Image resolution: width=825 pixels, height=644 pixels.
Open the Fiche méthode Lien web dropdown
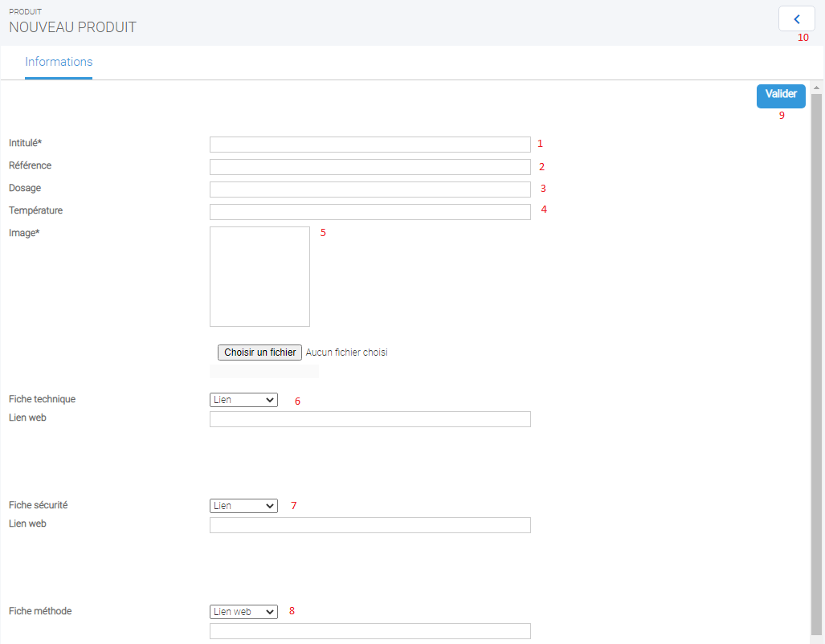click(x=243, y=612)
